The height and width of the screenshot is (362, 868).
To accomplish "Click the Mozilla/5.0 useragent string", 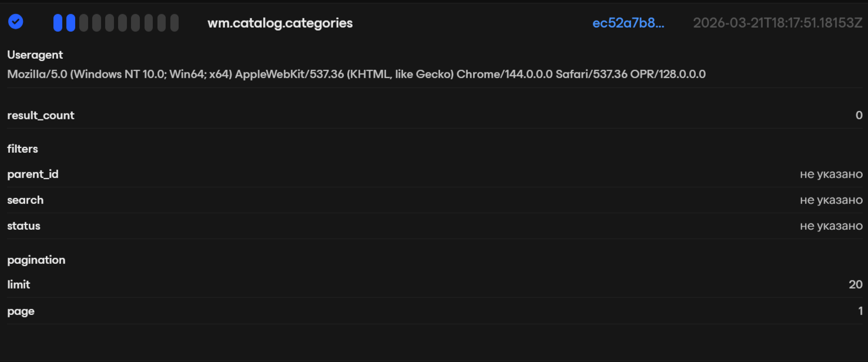I will tap(356, 74).
